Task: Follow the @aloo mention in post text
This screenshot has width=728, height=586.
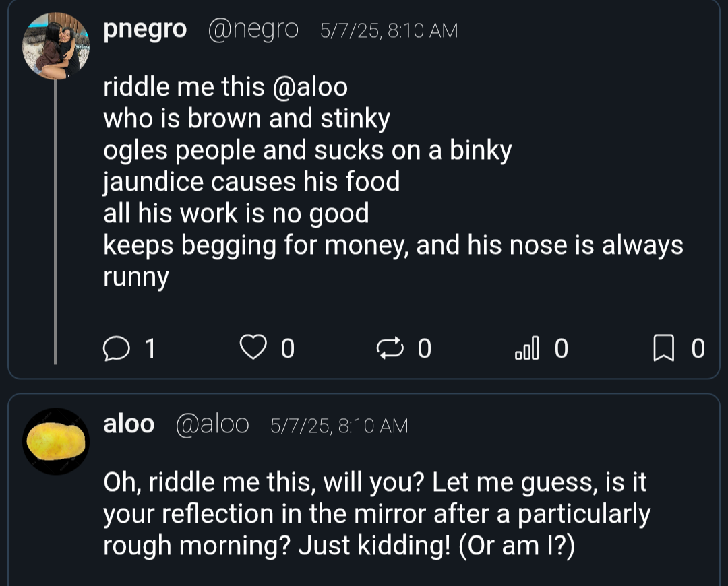Action: pos(310,87)
